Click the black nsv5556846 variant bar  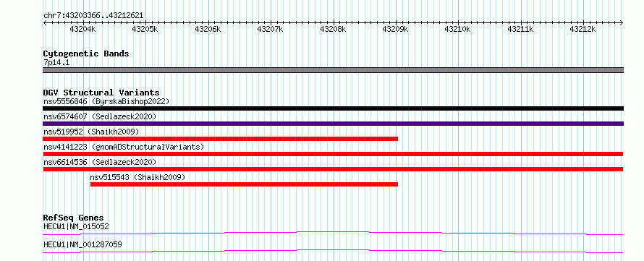333,108
